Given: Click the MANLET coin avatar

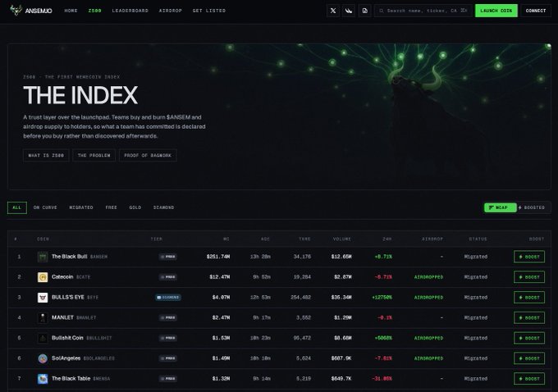Looking at the screenshot, I should pos(43,317).
